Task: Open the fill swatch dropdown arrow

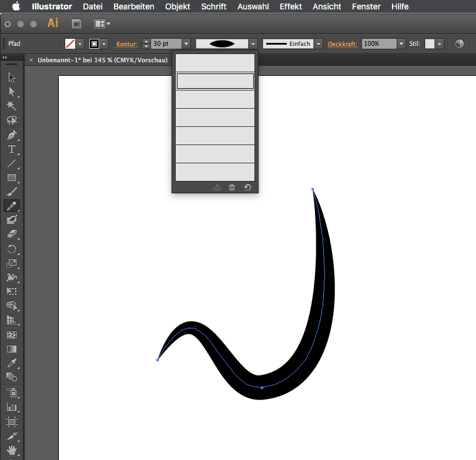Action: [80, 43]
